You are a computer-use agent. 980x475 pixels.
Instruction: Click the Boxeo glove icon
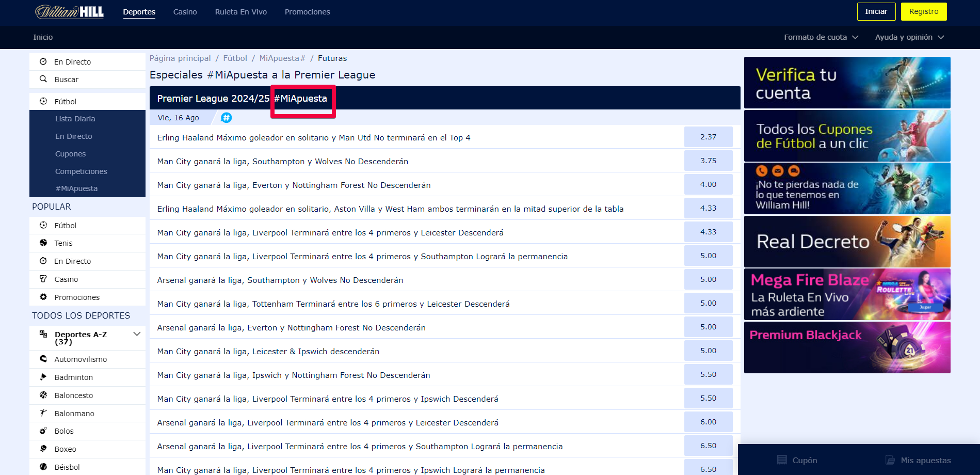(43, 449)
